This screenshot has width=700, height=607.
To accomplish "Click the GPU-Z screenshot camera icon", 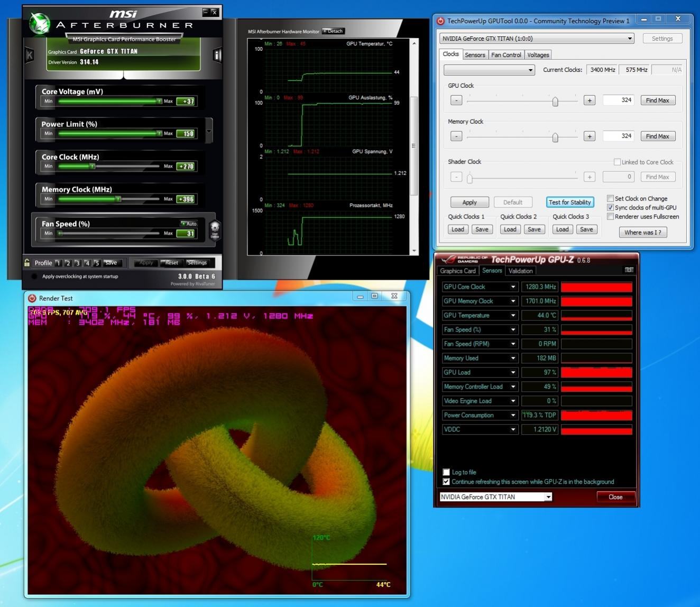I will pyautogui.click(x=629, y=270).
